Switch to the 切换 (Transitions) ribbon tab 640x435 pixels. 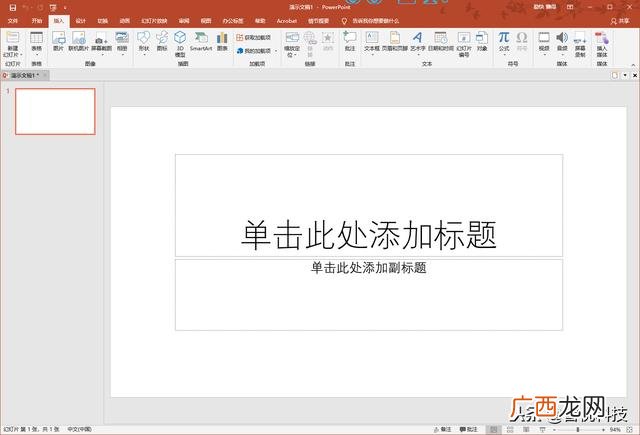103,21
